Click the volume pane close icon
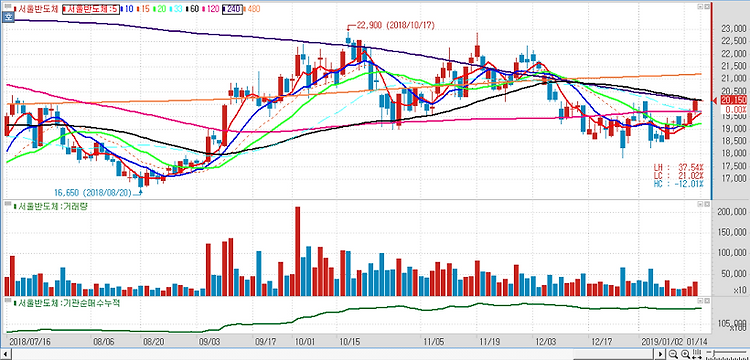Image resolution: width=750 pixels, height=360 pixels. (x=706, y=204)
